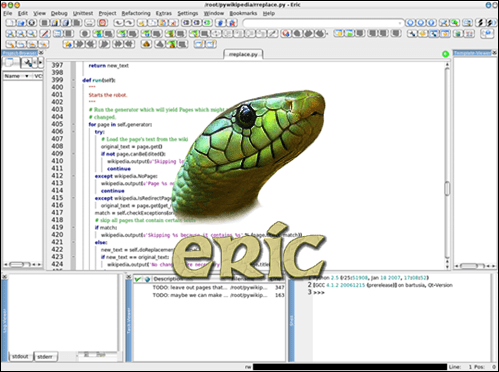Viewport: 499px width, 372px height.
Task: Select the replace.py editor tab
Action: [243, 54]
